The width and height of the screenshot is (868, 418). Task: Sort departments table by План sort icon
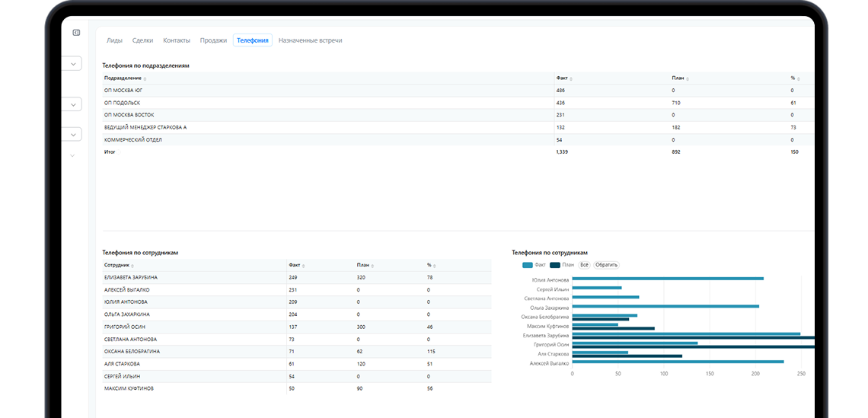click(x=687, y=79)
